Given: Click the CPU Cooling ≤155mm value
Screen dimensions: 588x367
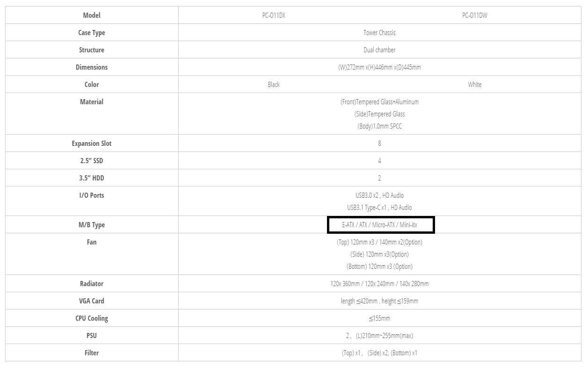Looking at the screenshot, I should click(379, 318).
